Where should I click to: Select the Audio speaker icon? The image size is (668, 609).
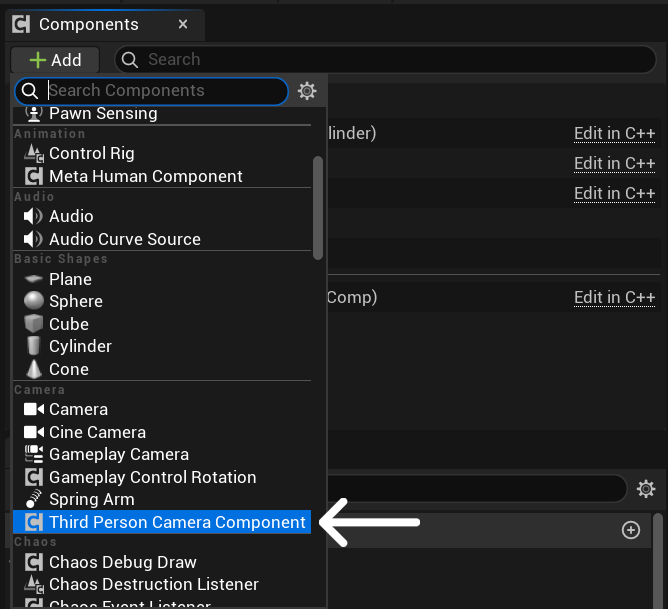point(34,216)
